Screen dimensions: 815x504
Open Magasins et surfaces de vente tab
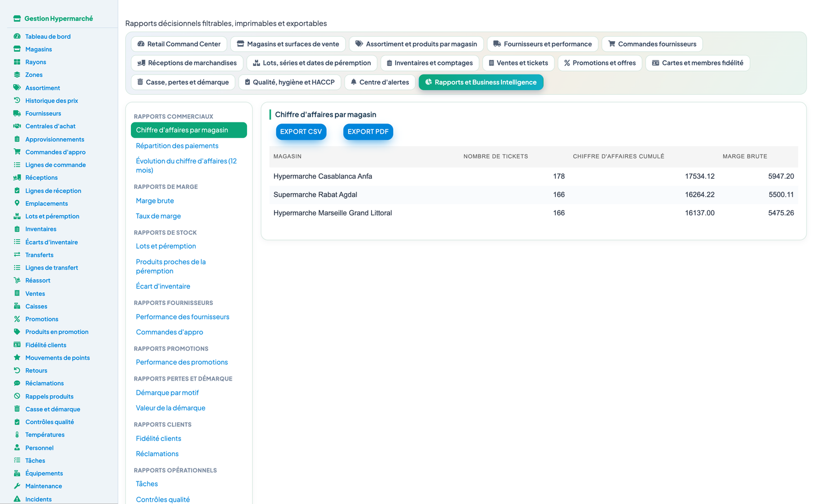[x=288, y=44]
